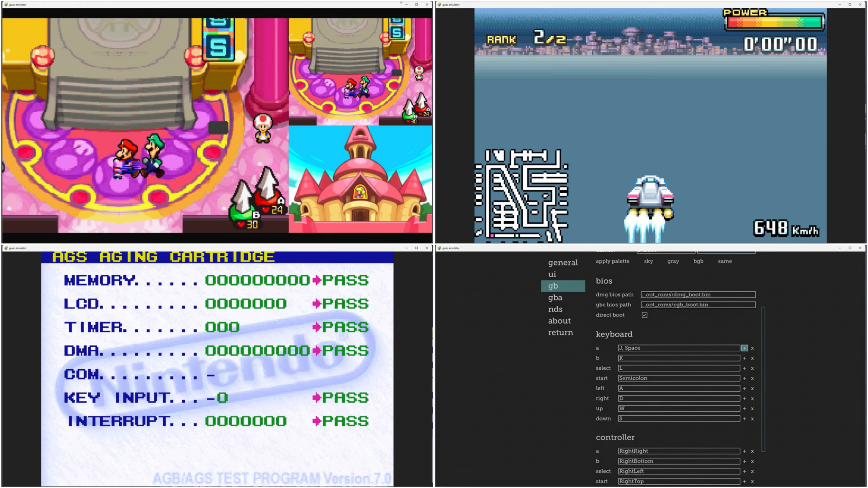Clear the 'down' row binding with x
Image resolution: width=868 pixels, height=488 pixels.
(752, 419)
